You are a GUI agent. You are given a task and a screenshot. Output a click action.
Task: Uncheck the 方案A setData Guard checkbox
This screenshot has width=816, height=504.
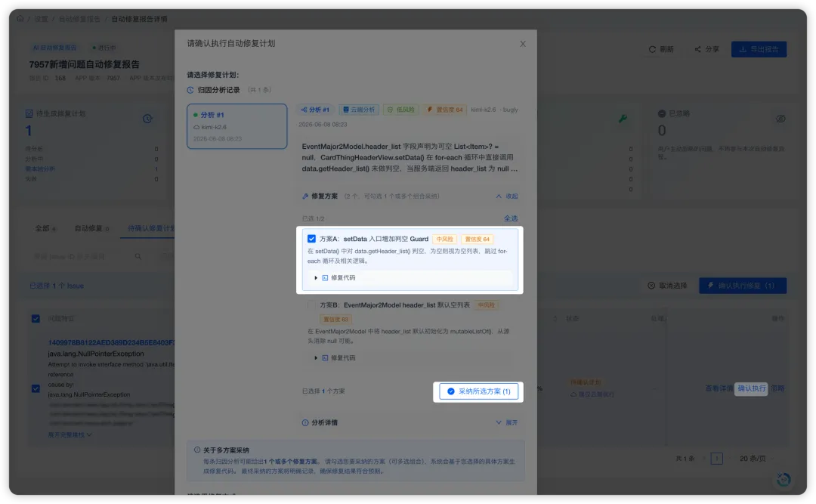(x=311, y=239)
